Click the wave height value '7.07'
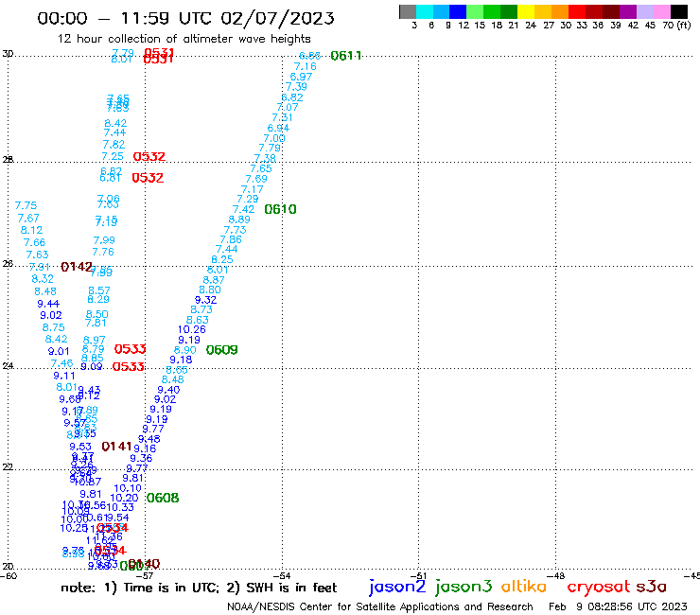Viewport: 700px width, 615px height. [x=288, y=107]
